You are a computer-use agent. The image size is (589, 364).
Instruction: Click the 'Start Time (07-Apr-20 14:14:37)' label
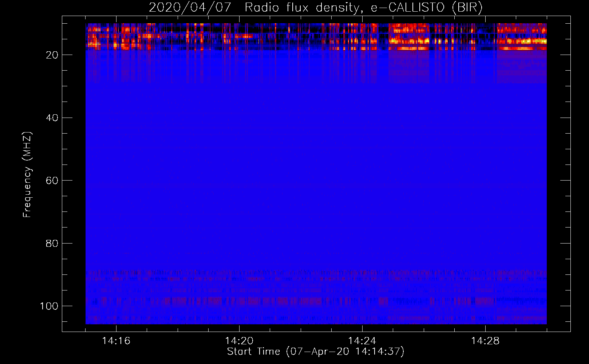[x=316, y=352]
